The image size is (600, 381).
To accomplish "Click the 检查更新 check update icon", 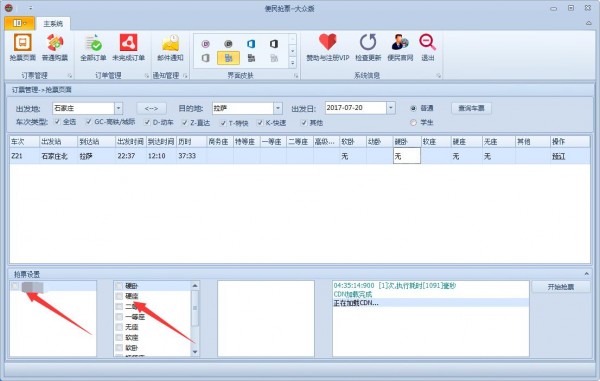I will (x=368, y=42).
